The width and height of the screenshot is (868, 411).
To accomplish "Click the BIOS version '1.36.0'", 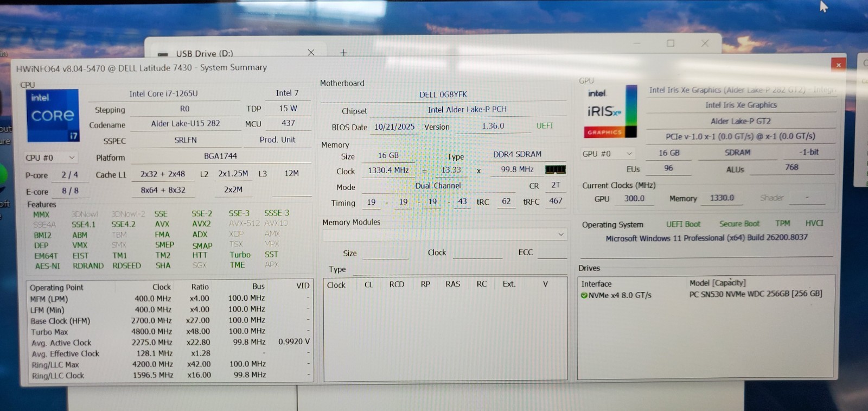I will point(493,125).
